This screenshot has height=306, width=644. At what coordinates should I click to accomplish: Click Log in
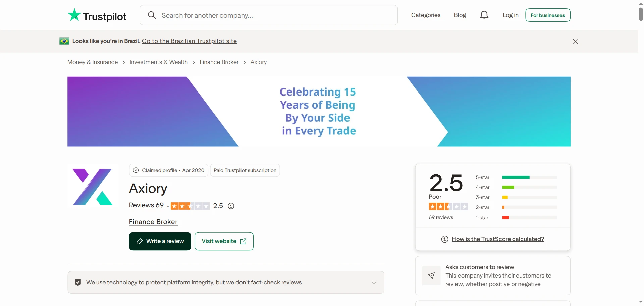click(x=511, y=15)
